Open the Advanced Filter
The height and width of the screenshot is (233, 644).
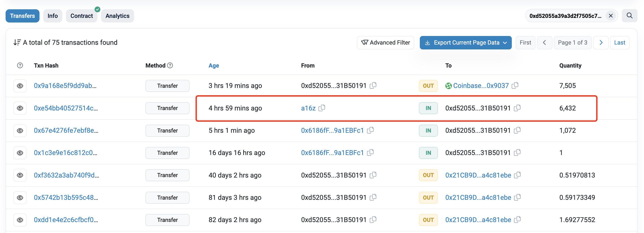tap(385, 42)
